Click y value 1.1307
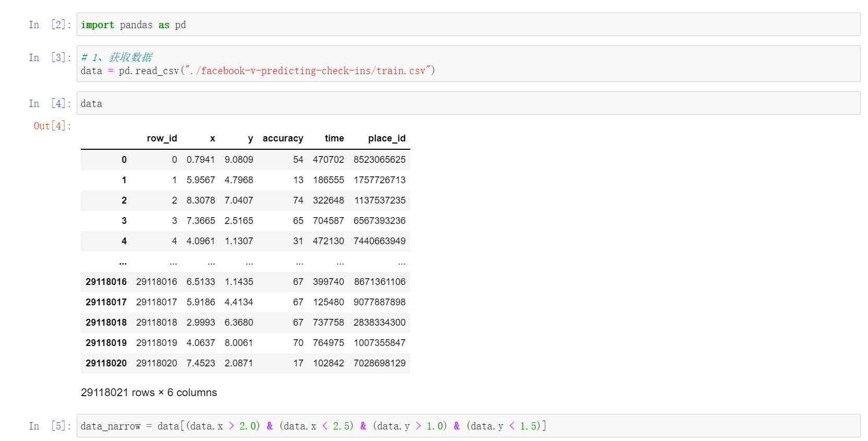This screenshot has width=868, height=441. pos(239,241)
